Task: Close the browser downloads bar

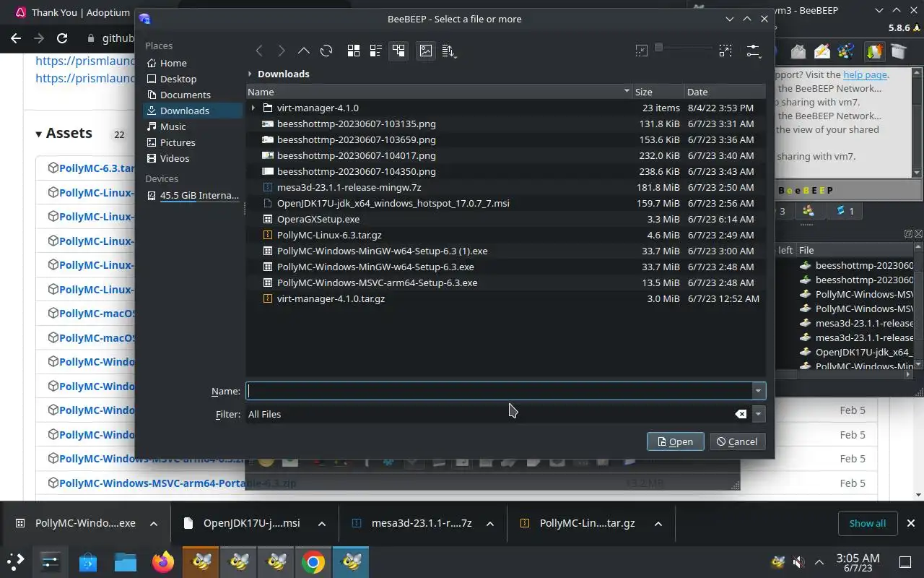Action: (910, 523)
